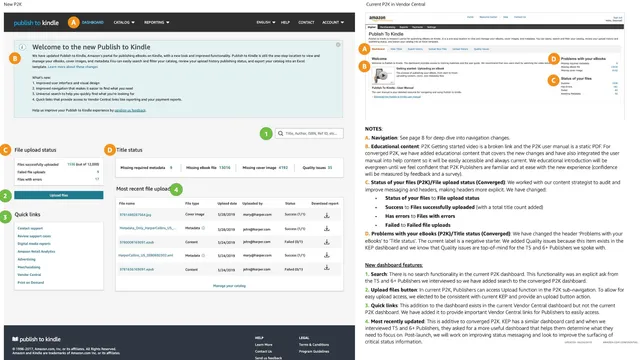Click the publish to kindle logo in header
640x360 pixels.
(x=36, y=23)
